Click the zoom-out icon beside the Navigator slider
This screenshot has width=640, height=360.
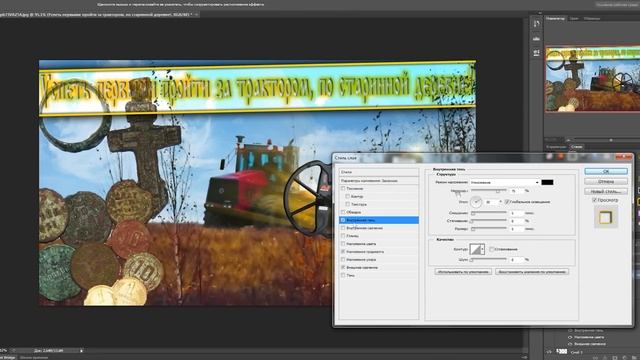568,140
